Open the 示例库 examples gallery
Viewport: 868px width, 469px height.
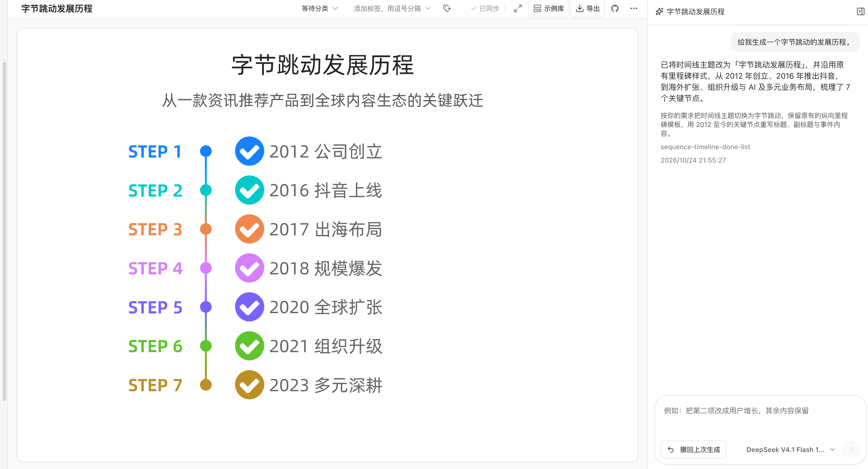tap(549, 8)
